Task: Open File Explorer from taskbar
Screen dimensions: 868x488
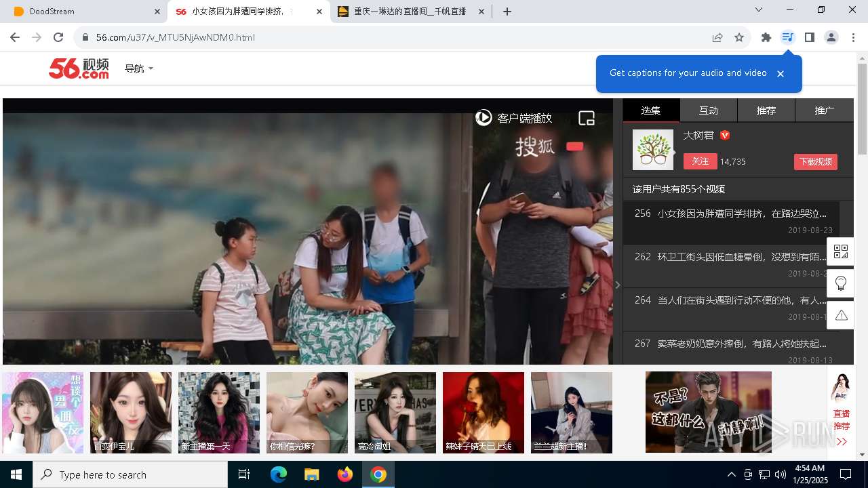Action: [311, 474]
